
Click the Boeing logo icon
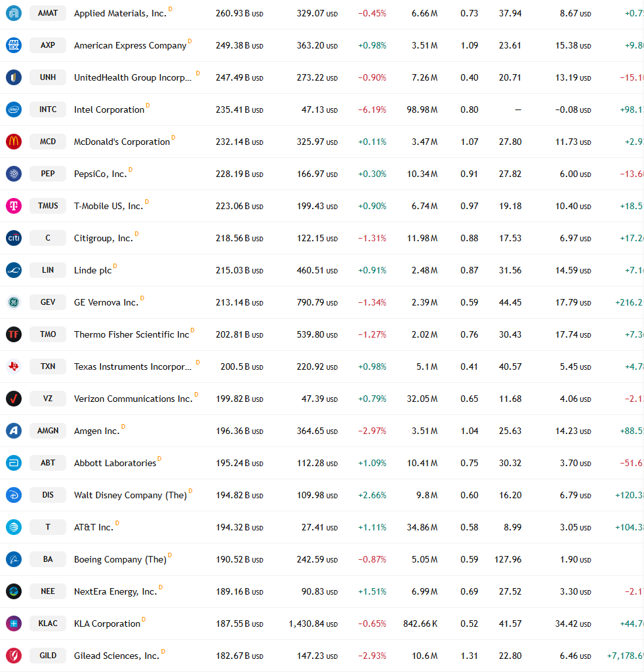[x=14, y=559]
